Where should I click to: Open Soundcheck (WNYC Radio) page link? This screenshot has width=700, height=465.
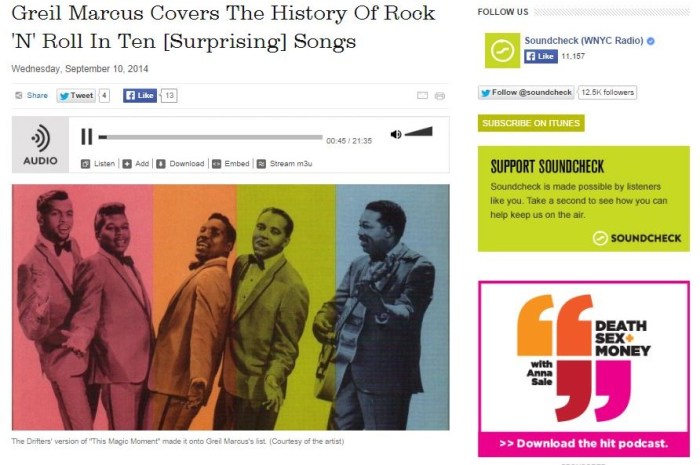(x=584, y=41)
